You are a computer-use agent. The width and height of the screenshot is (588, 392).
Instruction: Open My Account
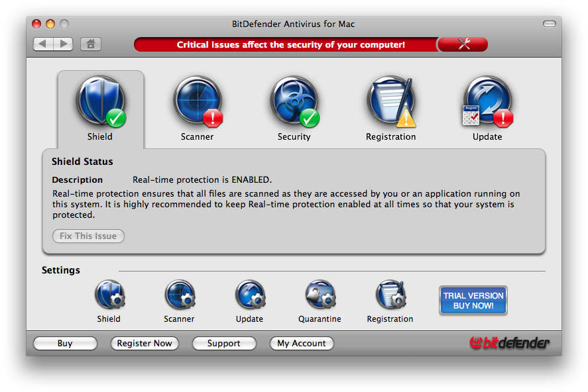pyautogui.click(x=302, y=343)
